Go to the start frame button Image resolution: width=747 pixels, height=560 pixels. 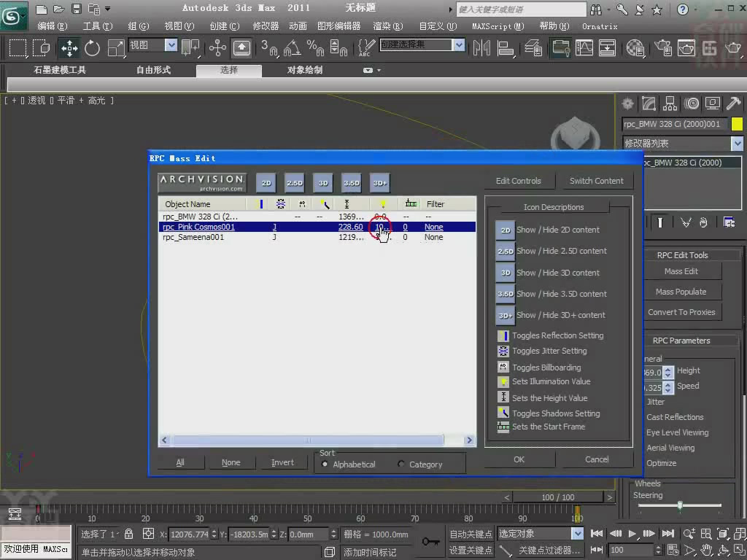click(597, 534)
